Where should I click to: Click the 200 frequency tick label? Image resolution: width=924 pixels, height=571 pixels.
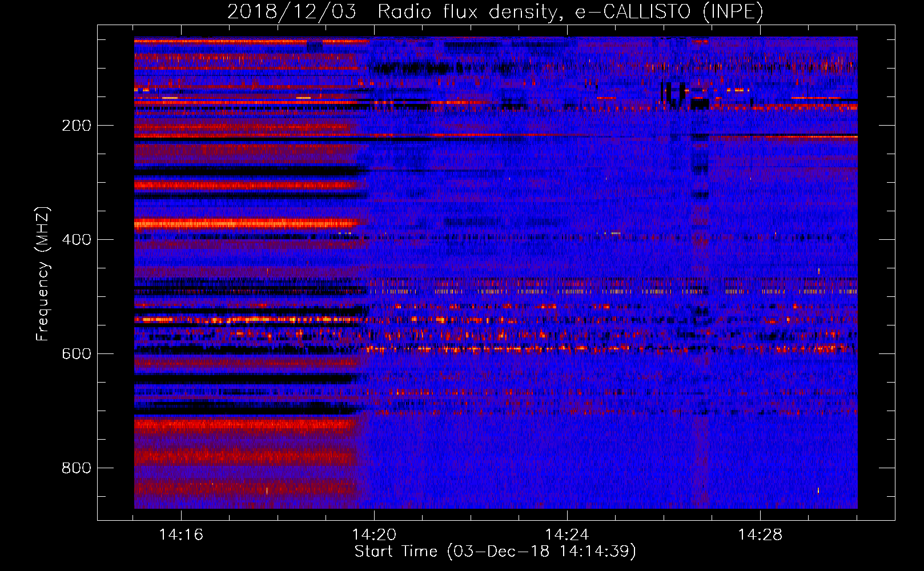click(77, 126)
